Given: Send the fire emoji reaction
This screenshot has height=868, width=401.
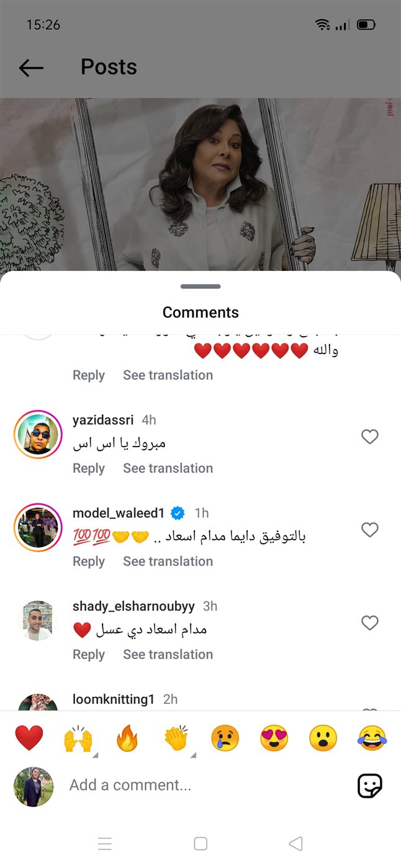Looking at the screenshot, I should point(127,739).
